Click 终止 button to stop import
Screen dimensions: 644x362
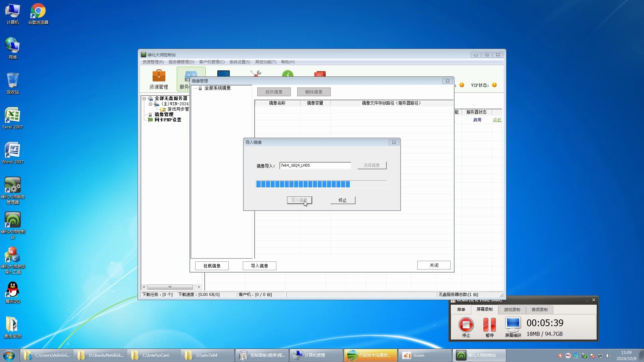[x=342, y=200]
